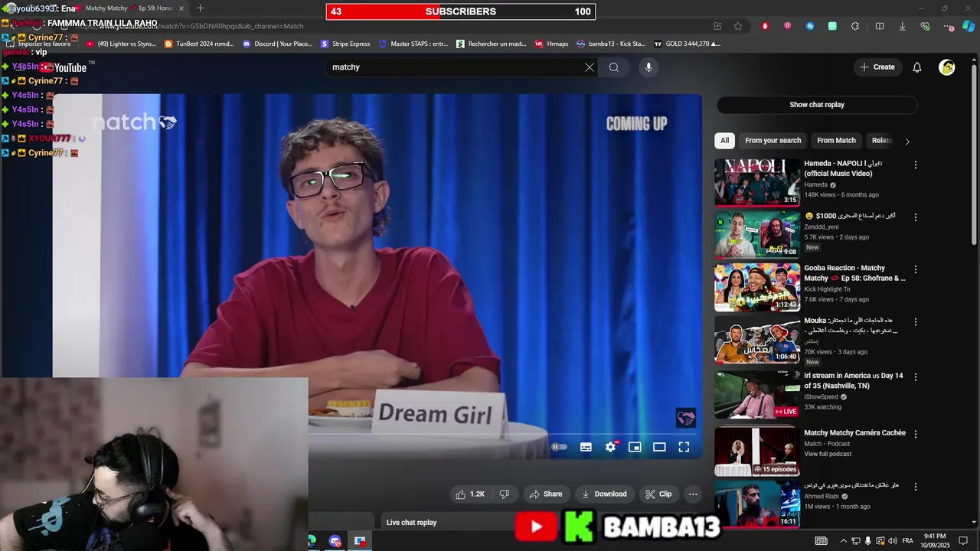Open the bamba13 Kick bookmark

click(x=611, y=44)
